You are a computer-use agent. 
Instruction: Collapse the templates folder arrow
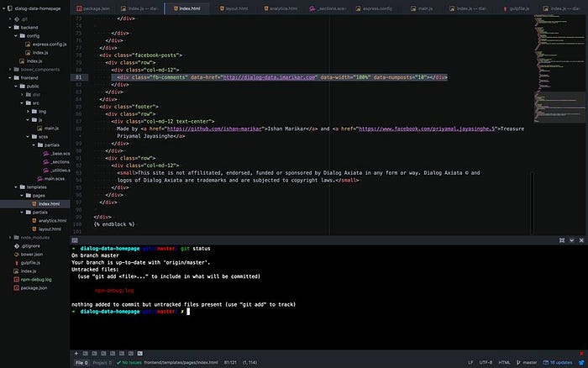16,187
